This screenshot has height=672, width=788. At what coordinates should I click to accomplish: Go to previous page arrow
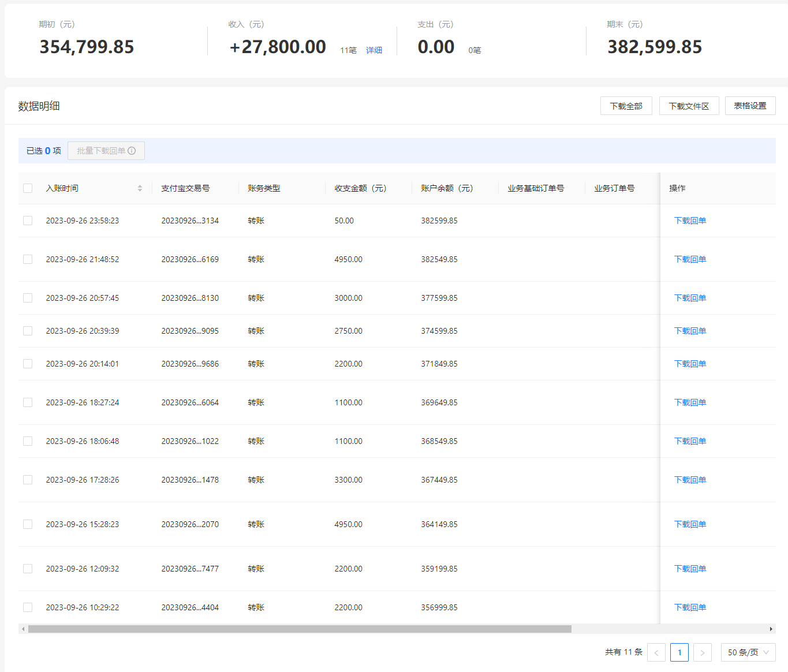pos(656,652)
